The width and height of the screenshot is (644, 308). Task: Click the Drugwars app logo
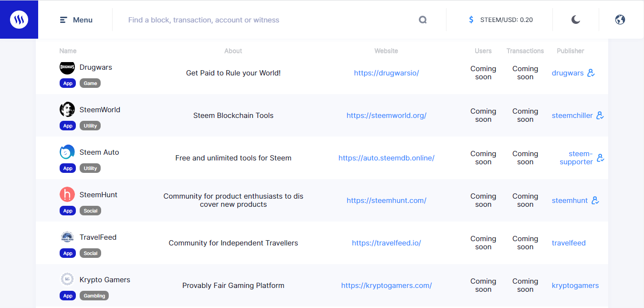click(67, 68)
